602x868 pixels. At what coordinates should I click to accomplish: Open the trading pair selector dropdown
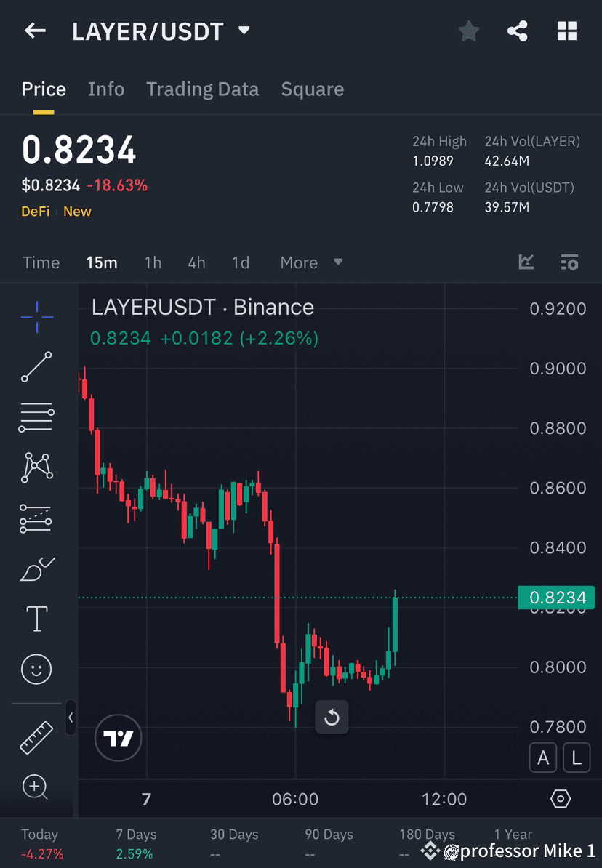pos(244,31)
